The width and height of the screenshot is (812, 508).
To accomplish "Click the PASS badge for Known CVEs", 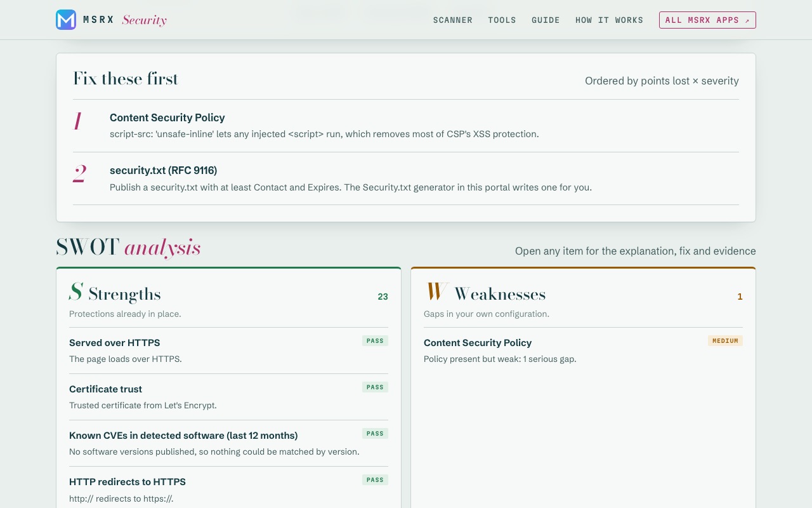I will (375, 434).
